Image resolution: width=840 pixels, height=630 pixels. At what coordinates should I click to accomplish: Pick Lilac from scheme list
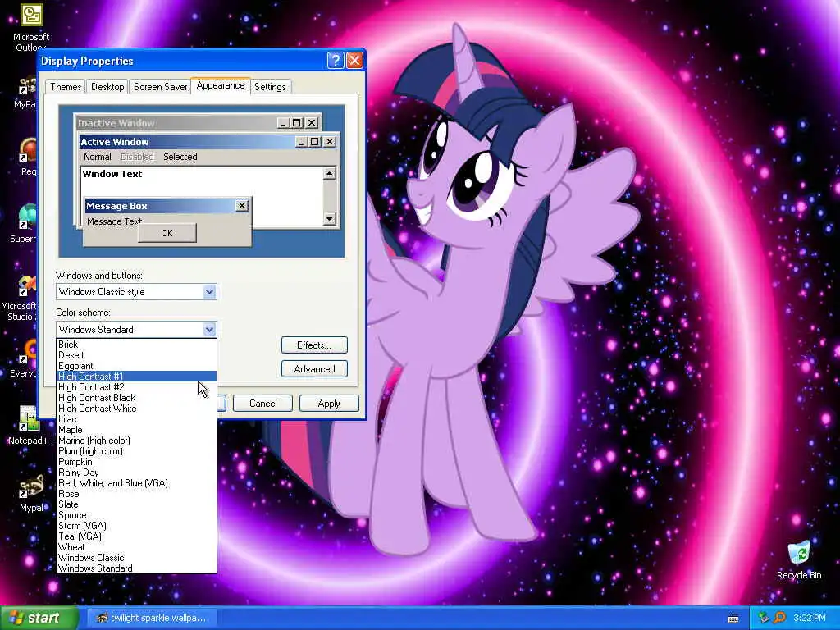137,419
